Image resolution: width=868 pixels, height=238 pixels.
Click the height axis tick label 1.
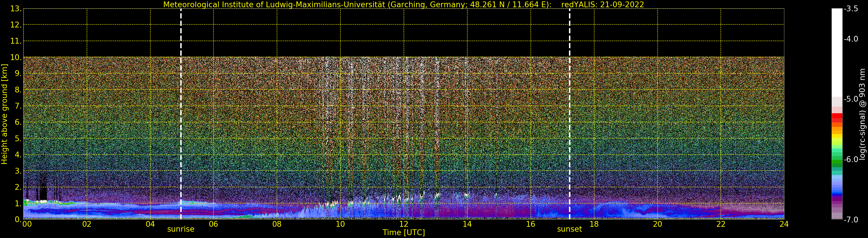click(x=18, y=203)
